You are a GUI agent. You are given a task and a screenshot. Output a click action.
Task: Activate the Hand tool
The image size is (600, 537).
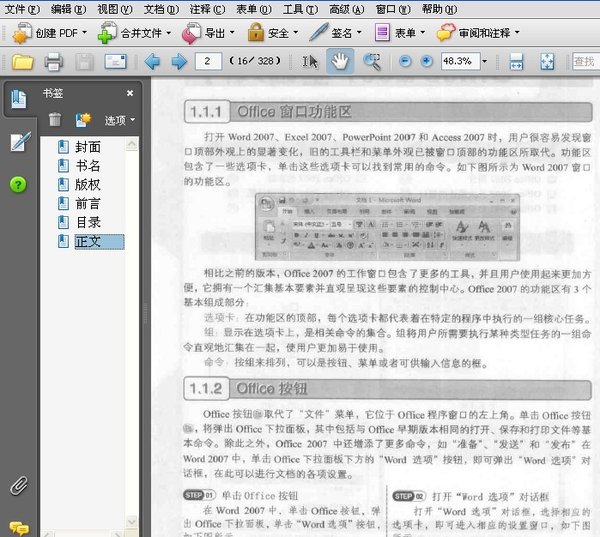pyautogui.click(x=340, y=62)
